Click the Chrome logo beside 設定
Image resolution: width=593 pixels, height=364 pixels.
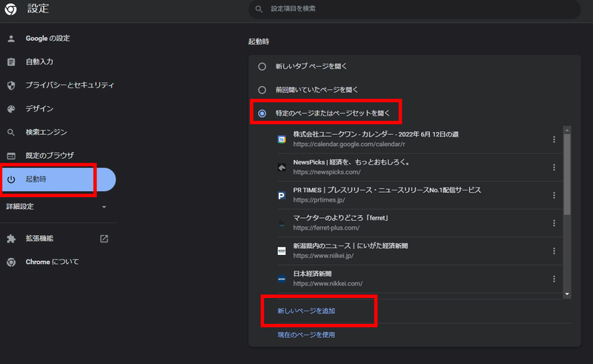tap(10, 9)
